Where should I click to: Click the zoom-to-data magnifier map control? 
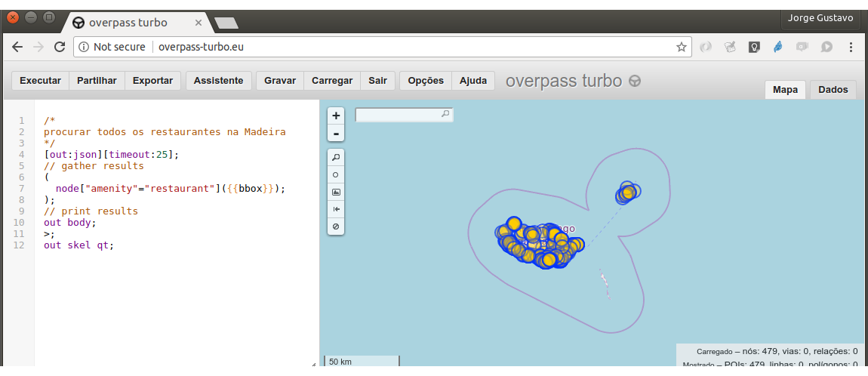coord(336,157)
